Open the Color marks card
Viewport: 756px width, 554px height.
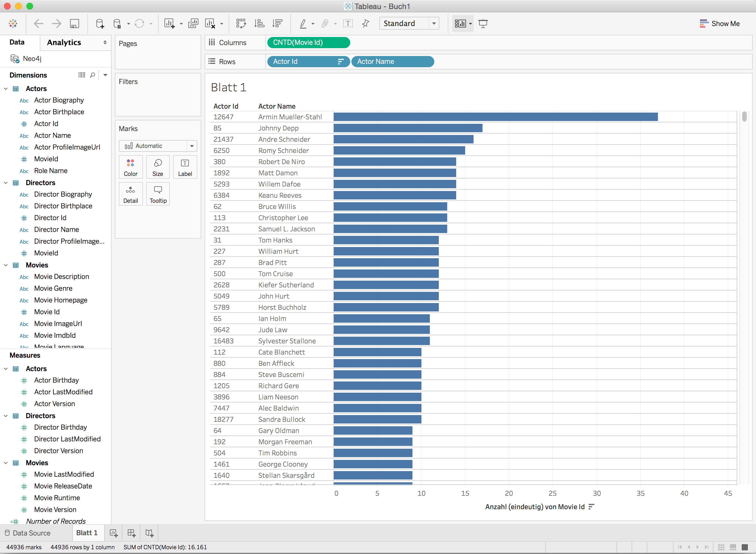[131, 167]
